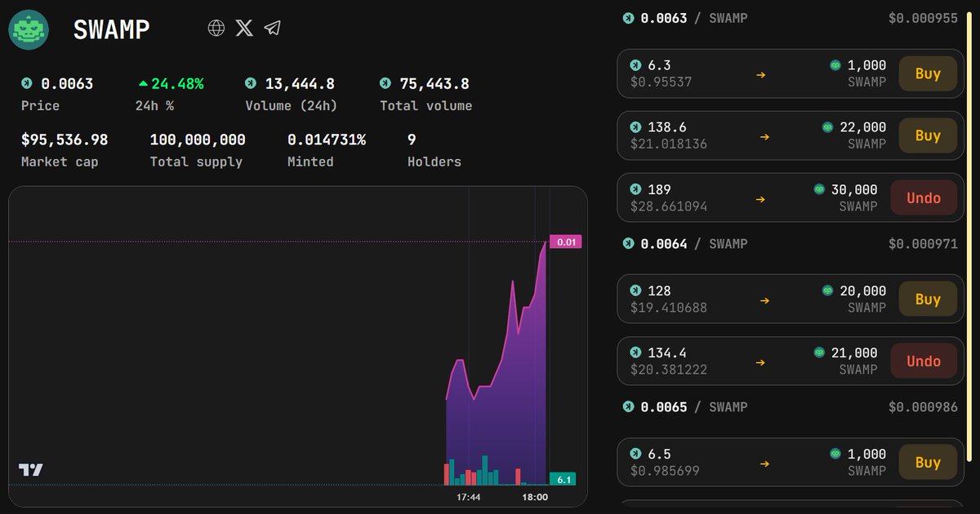Click SWAMP token icon in 20,000 order

[x=827, y=290]
